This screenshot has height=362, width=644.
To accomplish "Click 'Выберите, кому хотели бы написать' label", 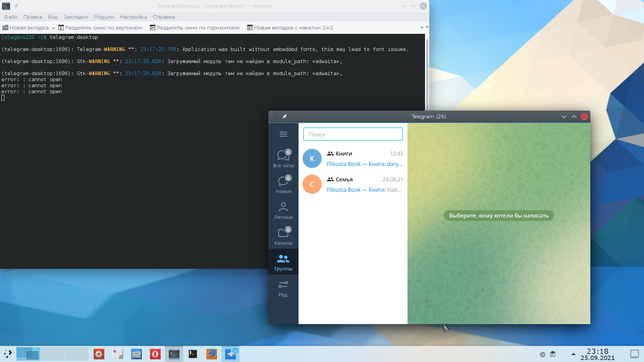I will [499, 215].
